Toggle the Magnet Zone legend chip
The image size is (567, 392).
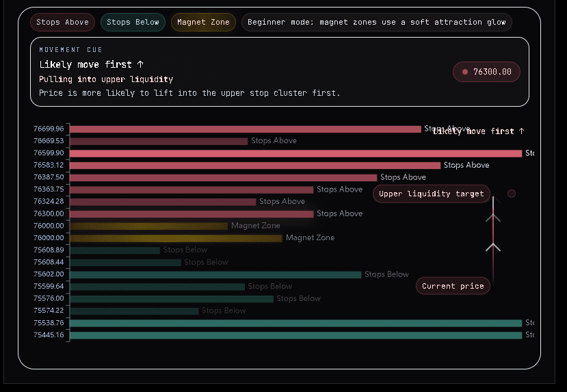[203, 22]
